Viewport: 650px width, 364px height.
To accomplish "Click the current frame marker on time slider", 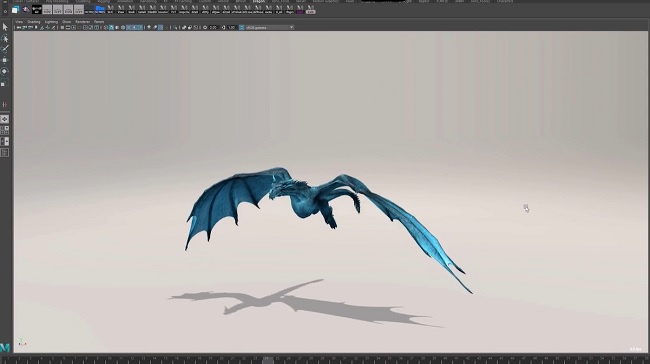I will [x=268, y=359].
